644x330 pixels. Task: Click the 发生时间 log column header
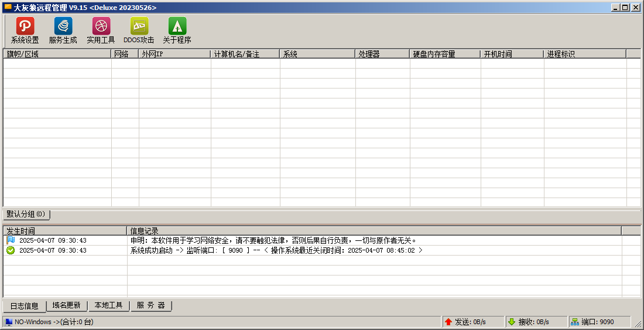(x=64, y=231)
